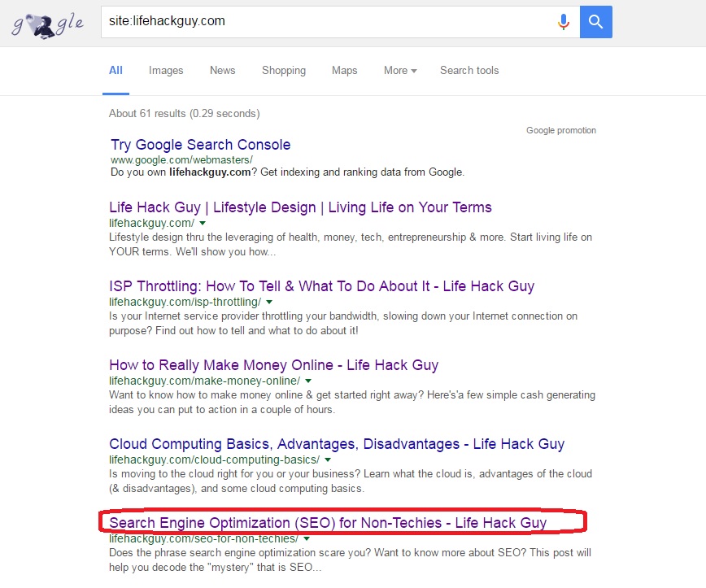Click the Google promotion label
The height and width of the screenshot is (588, 706).
[x=561, y=130]
